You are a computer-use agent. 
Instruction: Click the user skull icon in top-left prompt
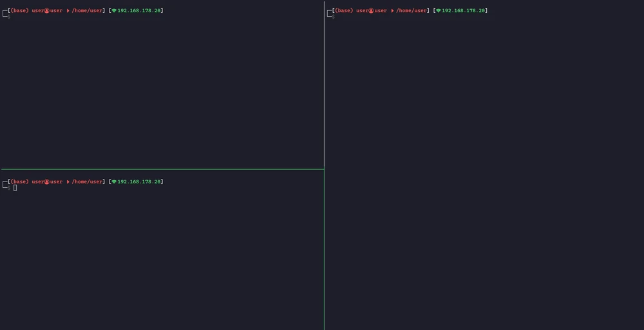(x=47, y=11)
